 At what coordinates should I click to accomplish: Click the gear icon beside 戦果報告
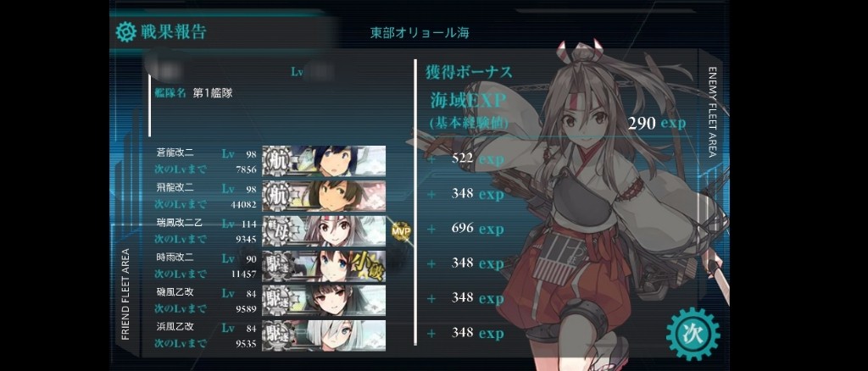125,32
